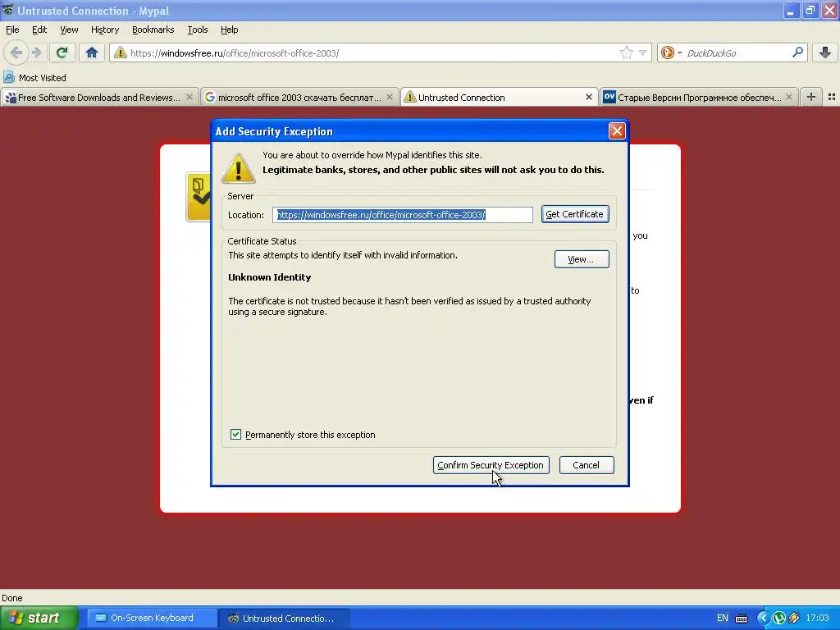Screen dimensions: 840x630
Task: Reload the current page
Action: pyautogui.click(x=62, y=52)
